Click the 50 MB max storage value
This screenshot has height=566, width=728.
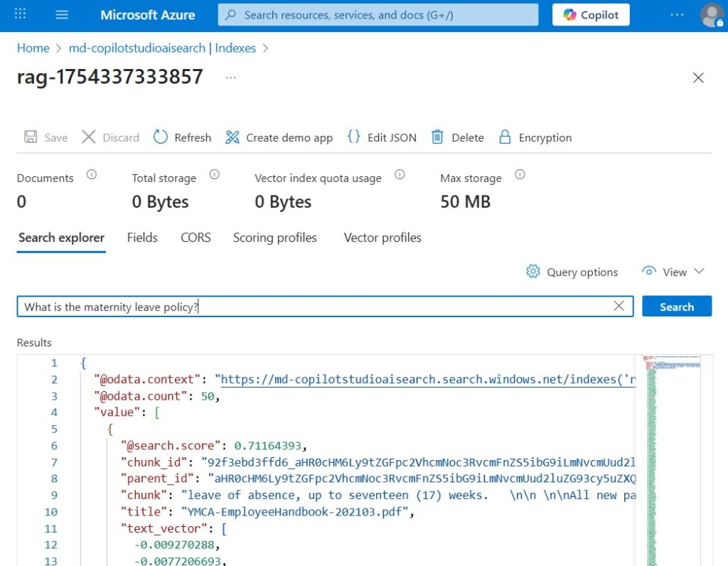point(465,201)
